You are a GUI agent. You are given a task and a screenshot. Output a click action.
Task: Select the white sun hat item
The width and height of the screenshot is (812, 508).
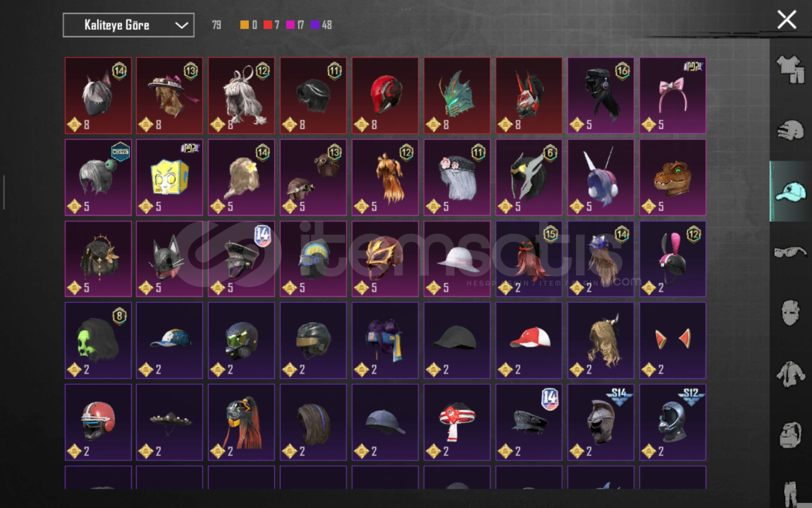[x=457, y=259]
